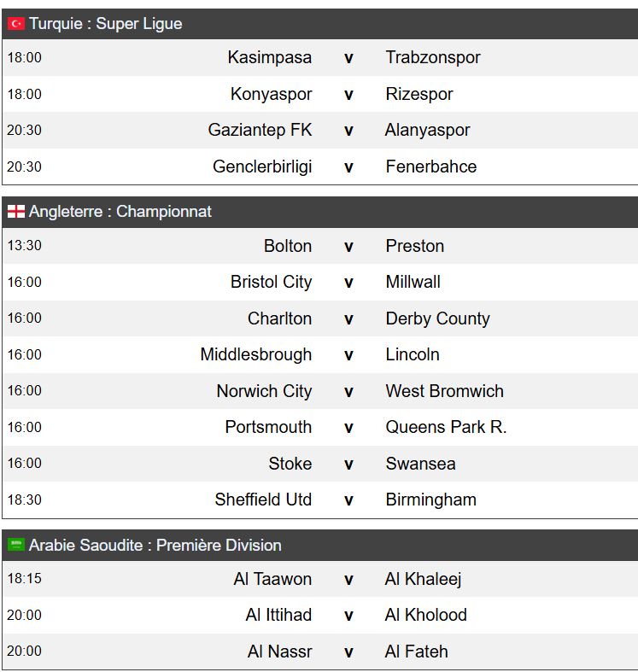Viewport: 638px width, 672px height.
Task: Click the Bolton v Preston separator
Action: [348, 247]
